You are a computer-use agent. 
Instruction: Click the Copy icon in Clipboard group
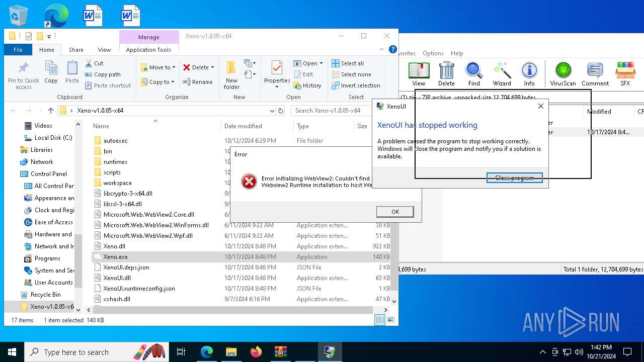point(51,68)
